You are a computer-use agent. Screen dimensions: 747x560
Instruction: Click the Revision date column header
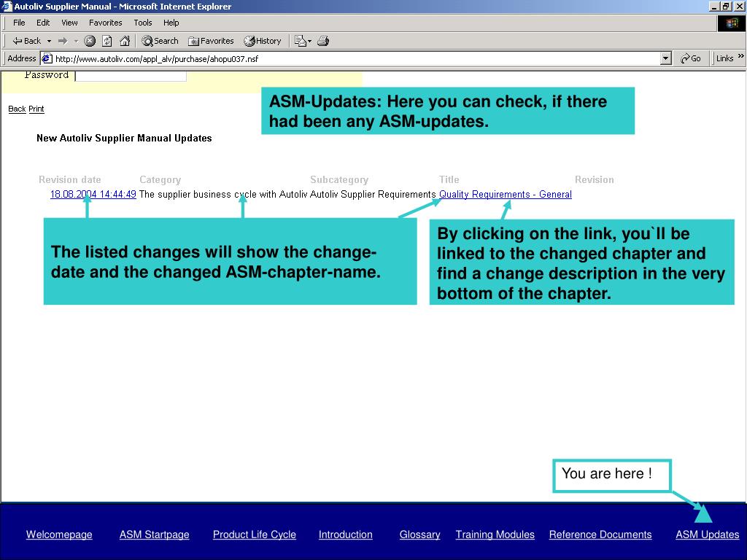coord(69,179)
